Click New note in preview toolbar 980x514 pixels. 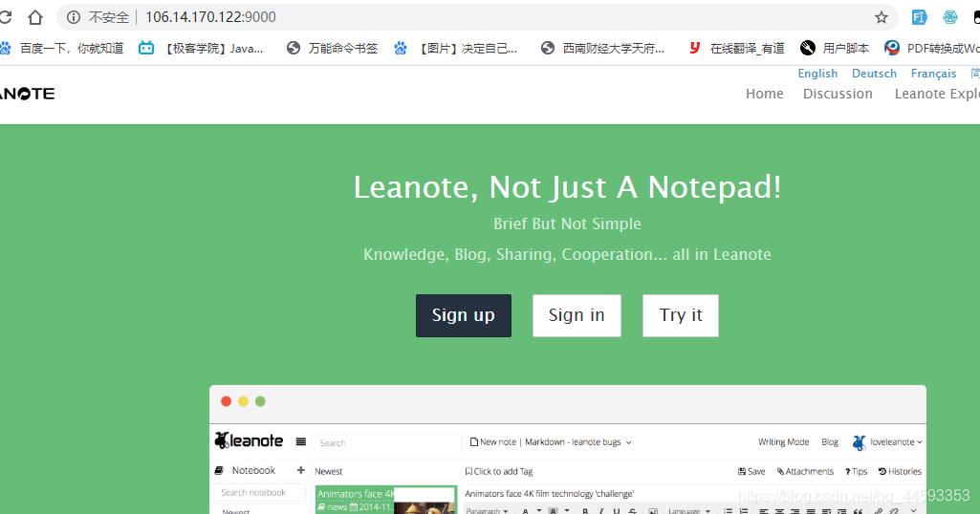point(493,441)
